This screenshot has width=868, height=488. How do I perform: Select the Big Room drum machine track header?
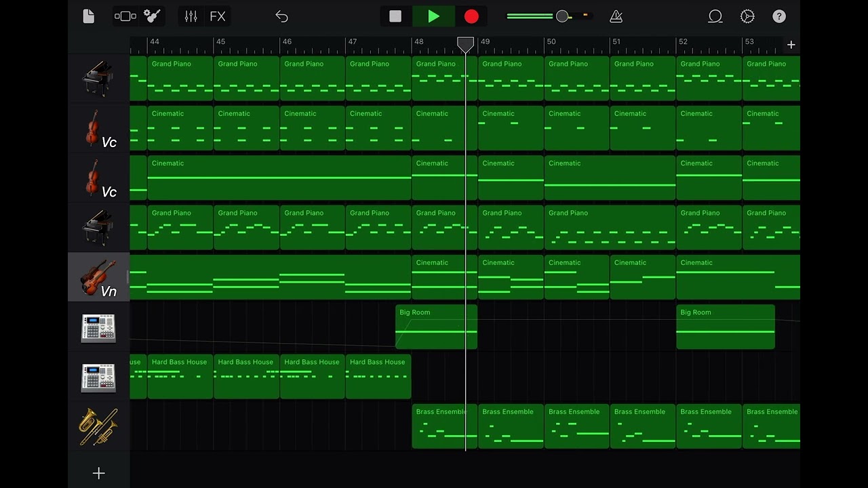98,327
